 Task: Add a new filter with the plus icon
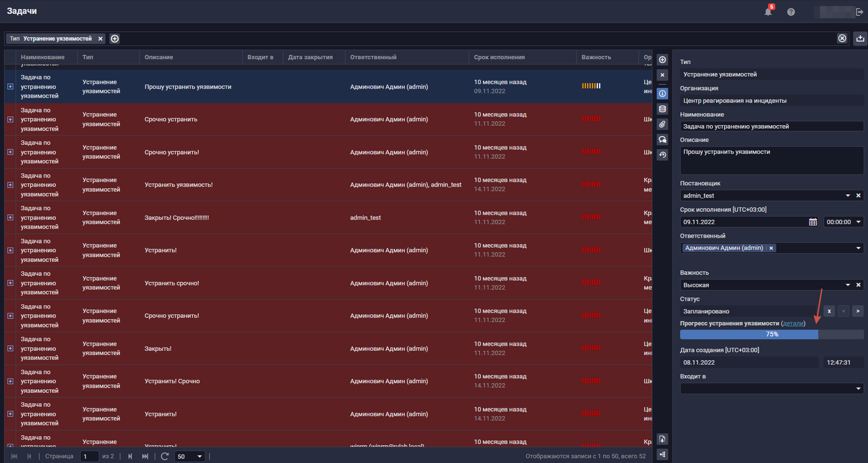tap(115, 39)
